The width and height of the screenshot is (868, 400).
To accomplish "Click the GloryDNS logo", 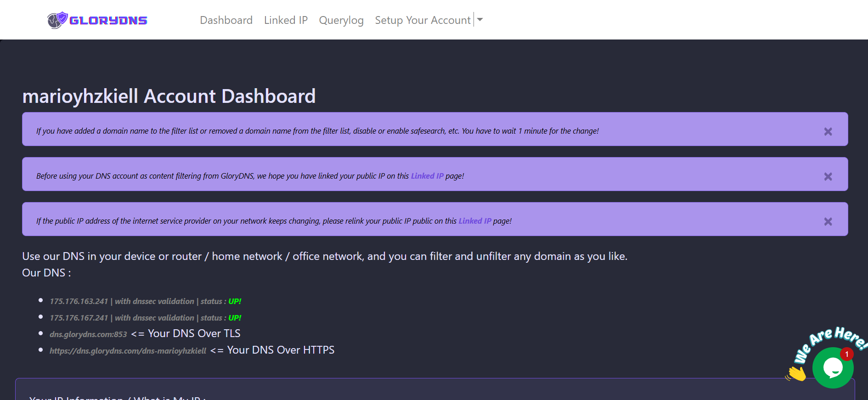I will click(x=97, y=20).
